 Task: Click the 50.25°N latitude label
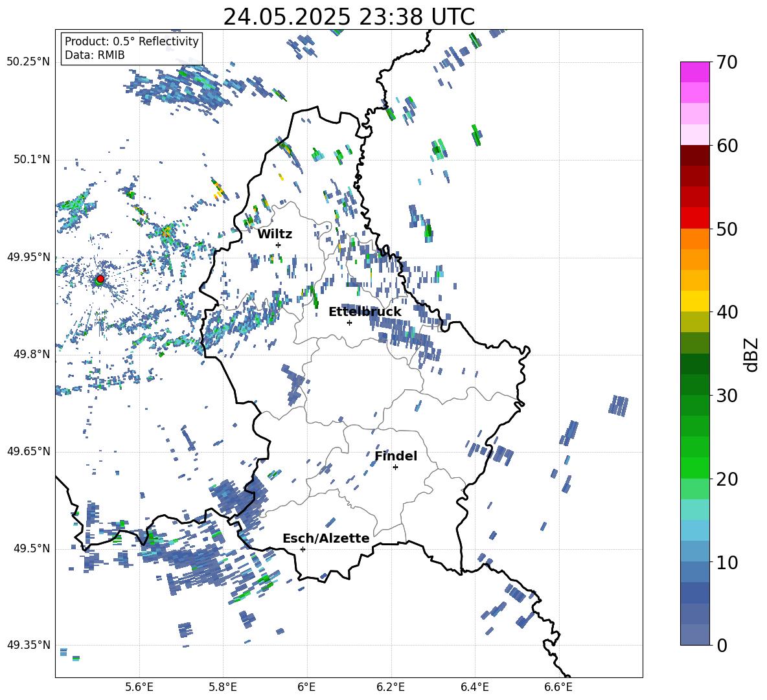(29, 62)
